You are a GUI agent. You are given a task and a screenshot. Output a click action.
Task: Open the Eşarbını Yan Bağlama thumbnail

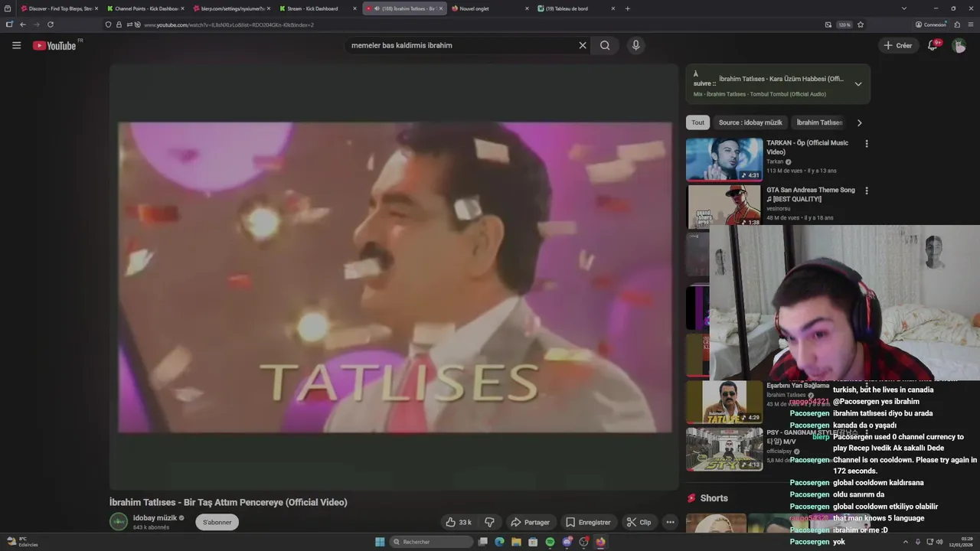724,402
